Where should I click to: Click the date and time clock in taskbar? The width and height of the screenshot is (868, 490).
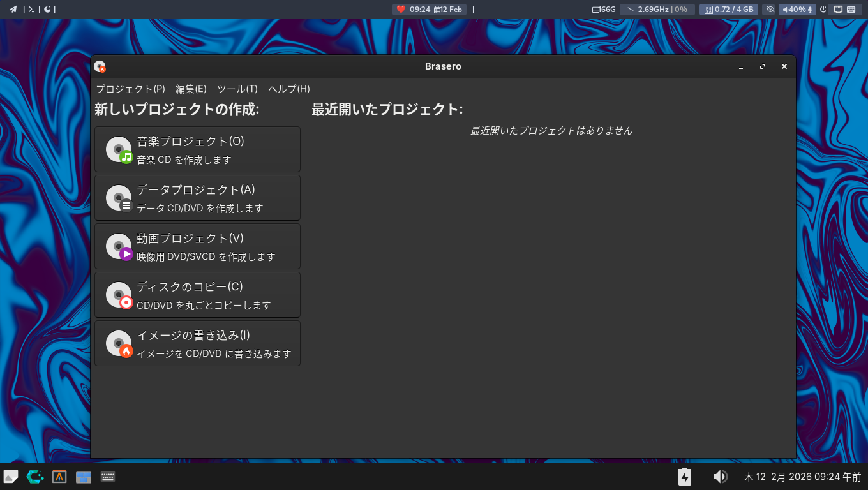pos(802,477)
